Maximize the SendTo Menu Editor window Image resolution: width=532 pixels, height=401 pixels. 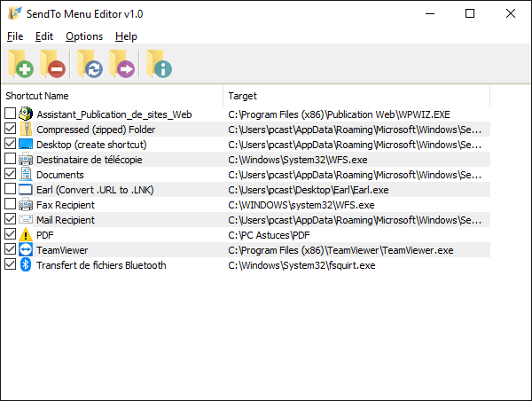tap(470, 13)
